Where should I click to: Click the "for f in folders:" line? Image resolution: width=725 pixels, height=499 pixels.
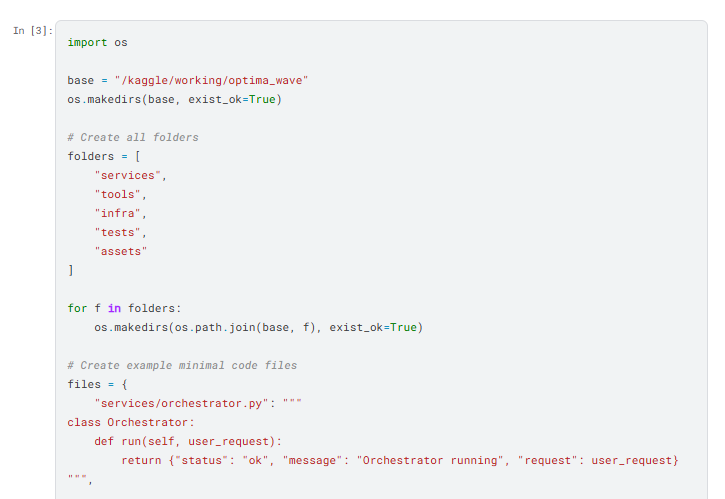124,308
